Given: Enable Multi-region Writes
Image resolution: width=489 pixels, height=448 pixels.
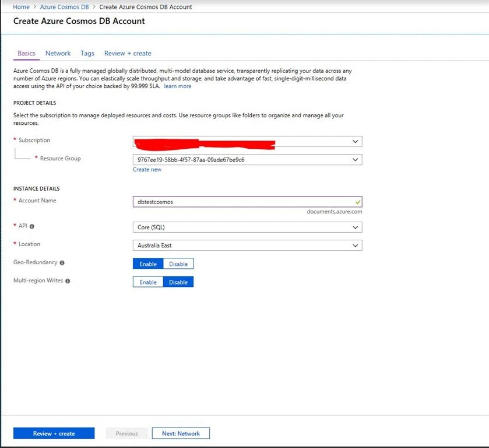Looking at the screenshot, I should point(148,282).
